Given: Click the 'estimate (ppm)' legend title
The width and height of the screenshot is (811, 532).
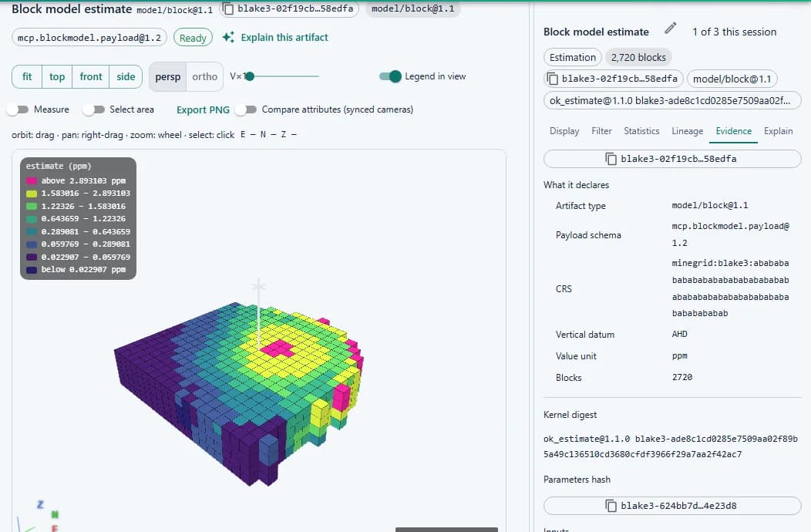Looking at the screenshot, I should click(x=59, y=166).
